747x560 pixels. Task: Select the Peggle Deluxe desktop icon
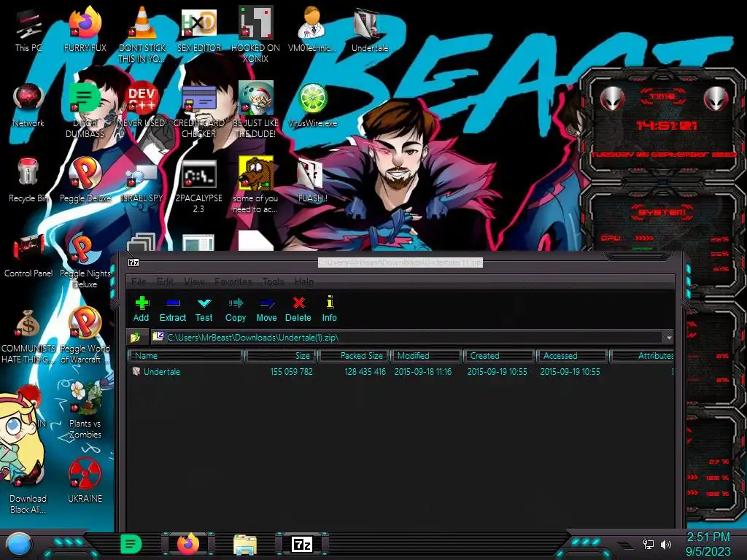point(85,180)
